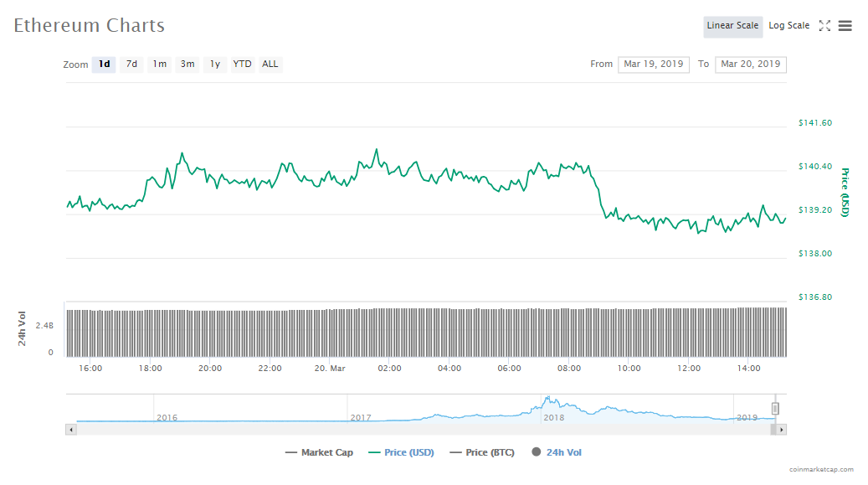This screenshot has height=485, width=868.
Task: Hide the Price (USD) series
Action: (x=401, y=452)
